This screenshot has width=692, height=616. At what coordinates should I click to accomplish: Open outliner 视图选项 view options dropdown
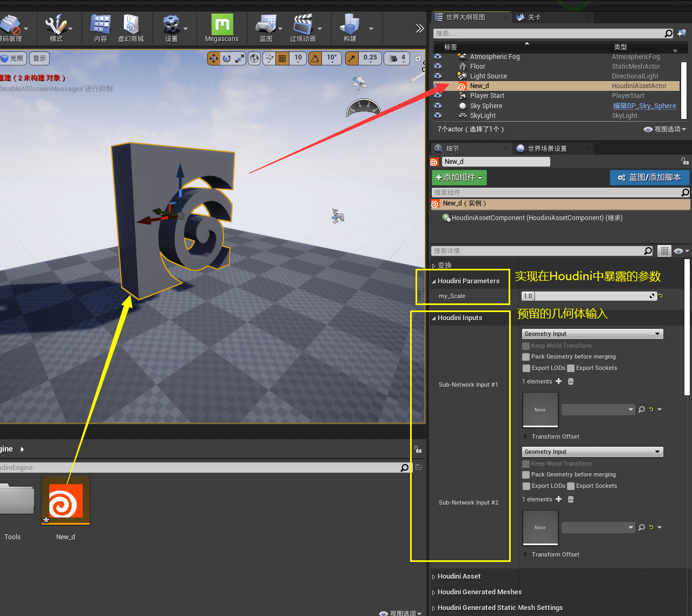[x=665, y=129]
